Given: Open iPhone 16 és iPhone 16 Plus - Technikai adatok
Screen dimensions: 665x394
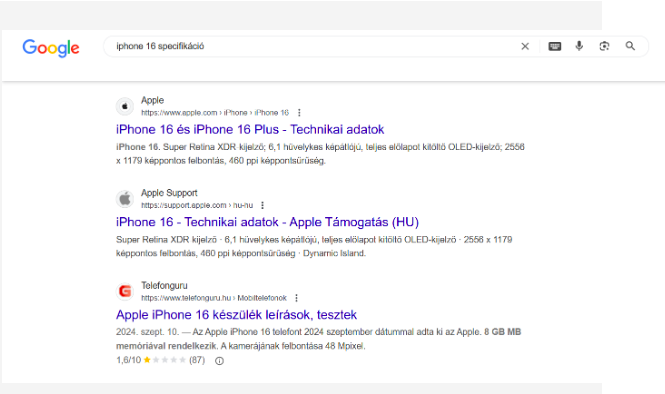Looking at the screenshot, I should (250, 129).
